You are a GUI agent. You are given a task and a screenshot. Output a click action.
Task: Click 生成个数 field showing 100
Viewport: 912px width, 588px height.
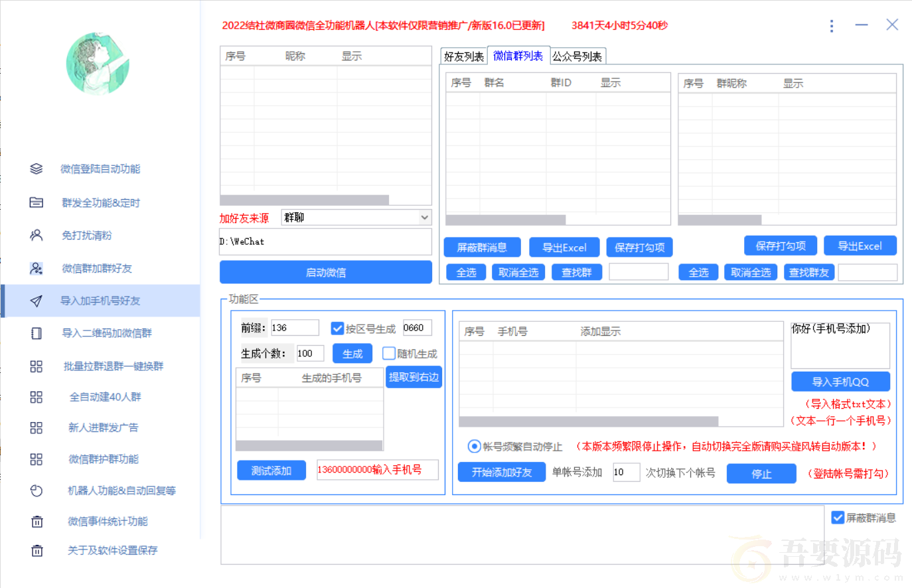click(x=310, y=354)
